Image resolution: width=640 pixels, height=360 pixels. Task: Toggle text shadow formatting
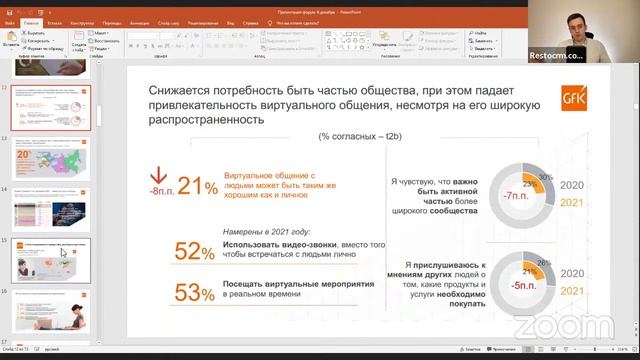(153, 46)
